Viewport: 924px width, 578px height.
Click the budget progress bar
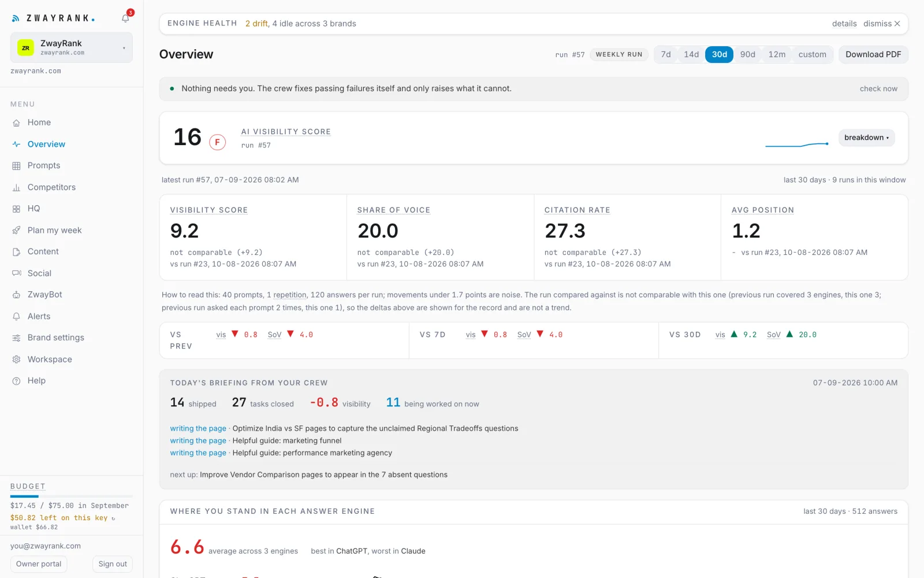click(72, 496)
